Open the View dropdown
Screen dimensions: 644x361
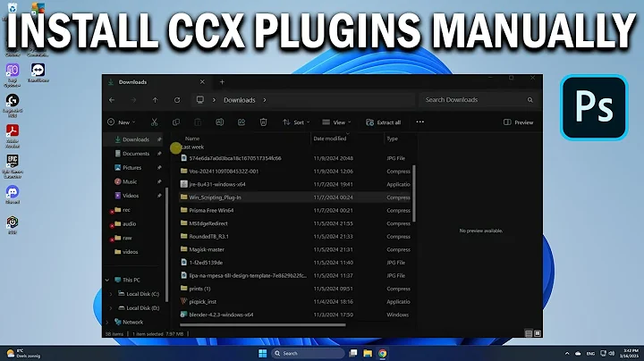(336, 122)
